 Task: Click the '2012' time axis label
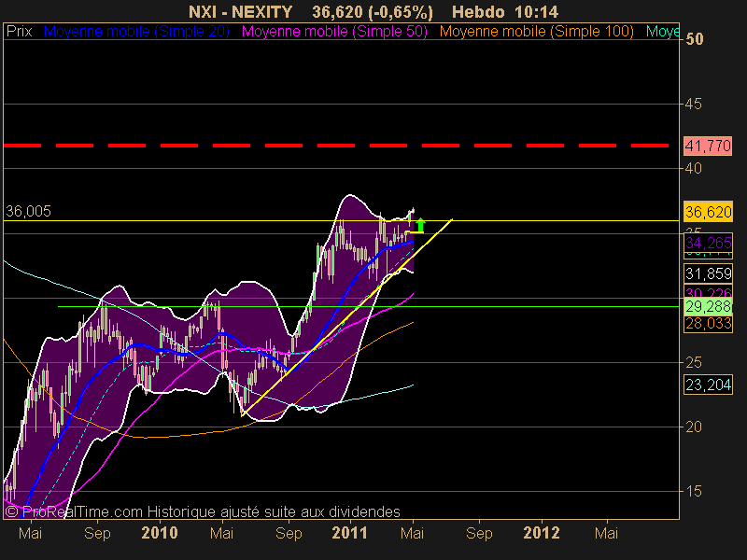(x=542, y=533)
